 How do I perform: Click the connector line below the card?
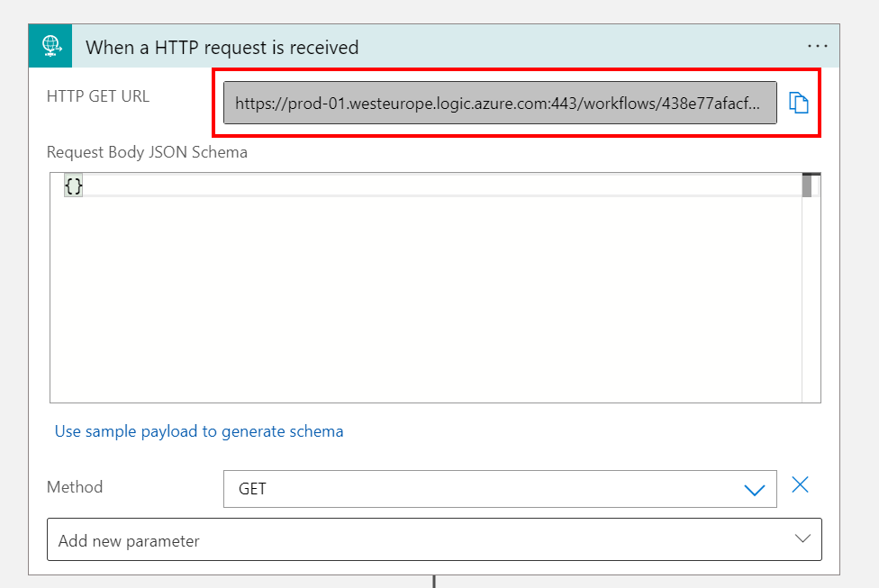pyautogui.click(x=434, y=582)
